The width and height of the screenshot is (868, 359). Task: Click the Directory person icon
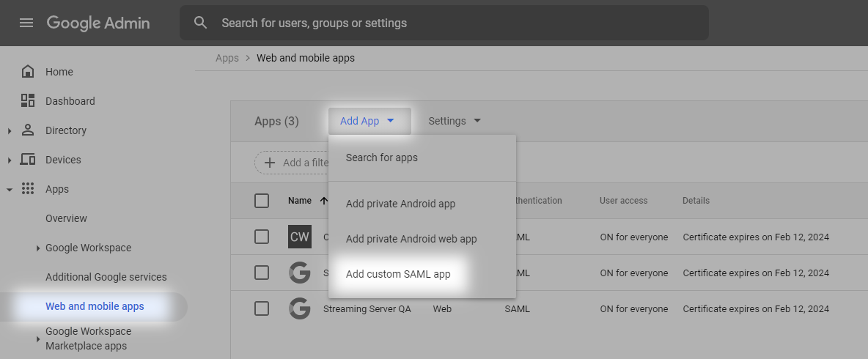(x=28, y=130)
